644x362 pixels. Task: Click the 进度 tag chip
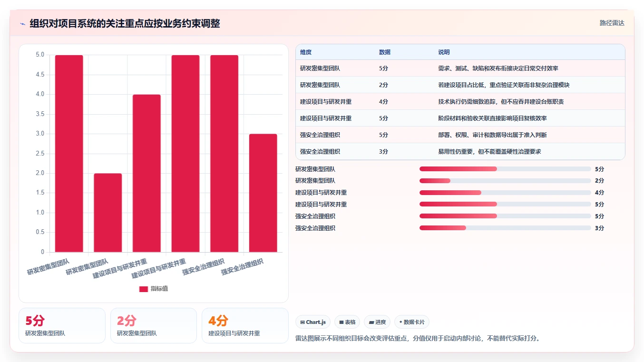coord(377,322)
